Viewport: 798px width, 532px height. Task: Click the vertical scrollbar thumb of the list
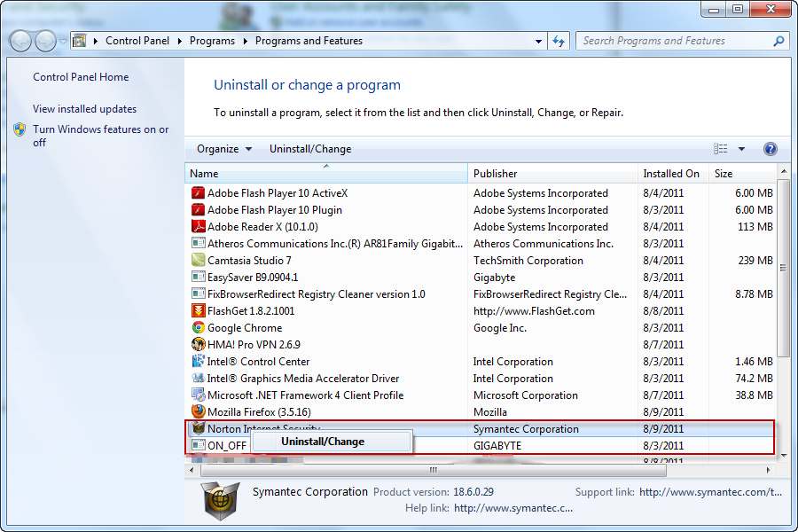pos(783,269)
